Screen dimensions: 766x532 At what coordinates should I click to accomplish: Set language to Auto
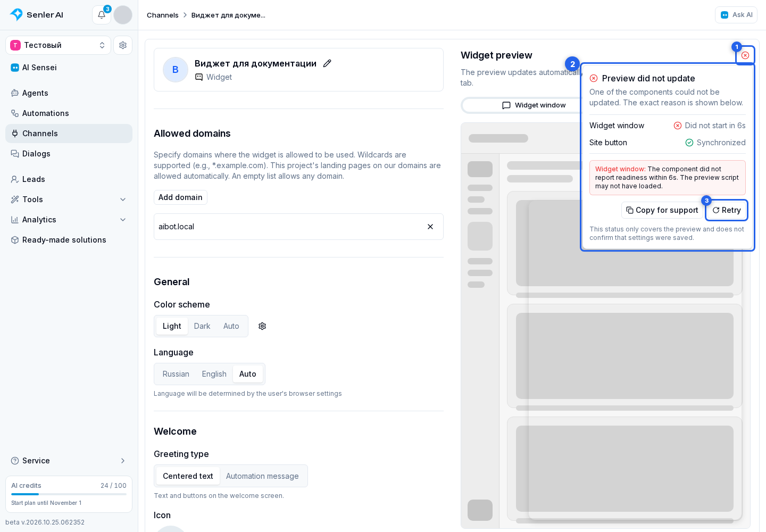click(248, 374)
